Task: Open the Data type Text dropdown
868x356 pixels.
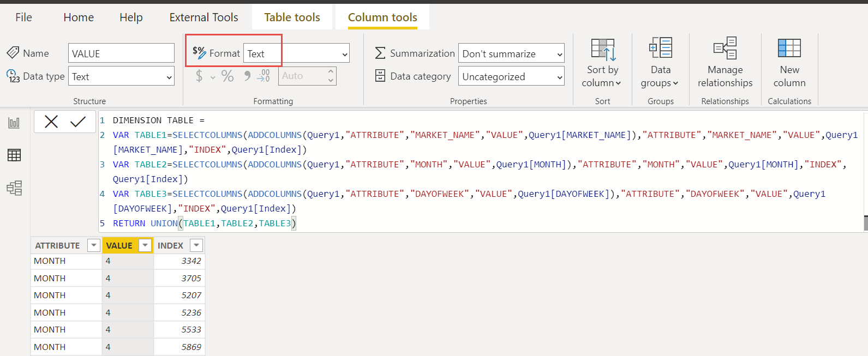Action: 121,76
